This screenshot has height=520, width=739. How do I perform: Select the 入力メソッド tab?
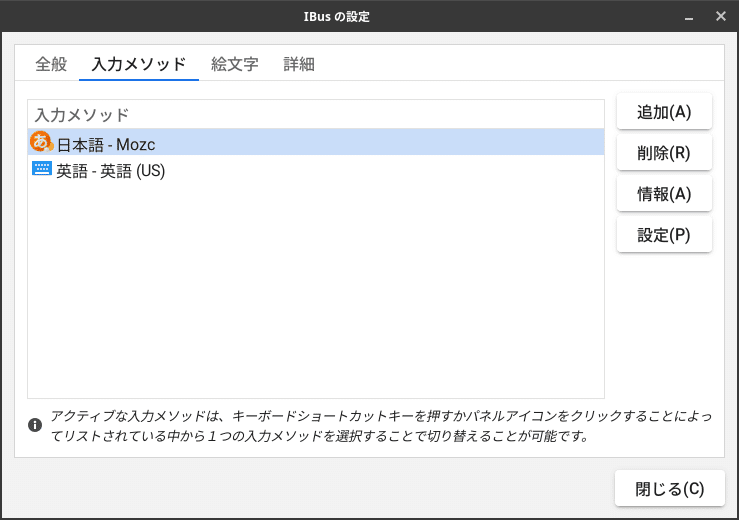point(139,64)
